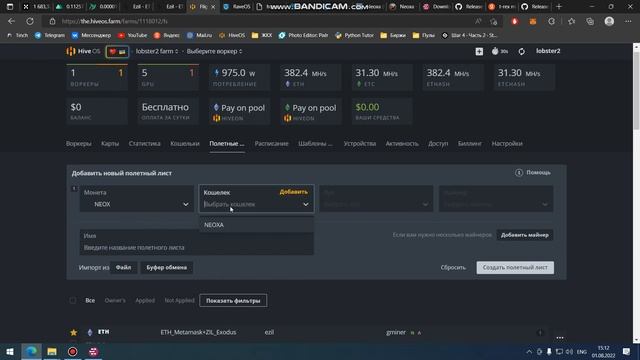Import from Буфер обмена button

coord(167,268)
